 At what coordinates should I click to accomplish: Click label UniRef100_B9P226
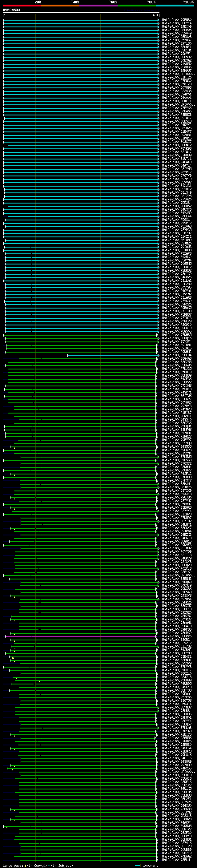click(x=177, y=304)
